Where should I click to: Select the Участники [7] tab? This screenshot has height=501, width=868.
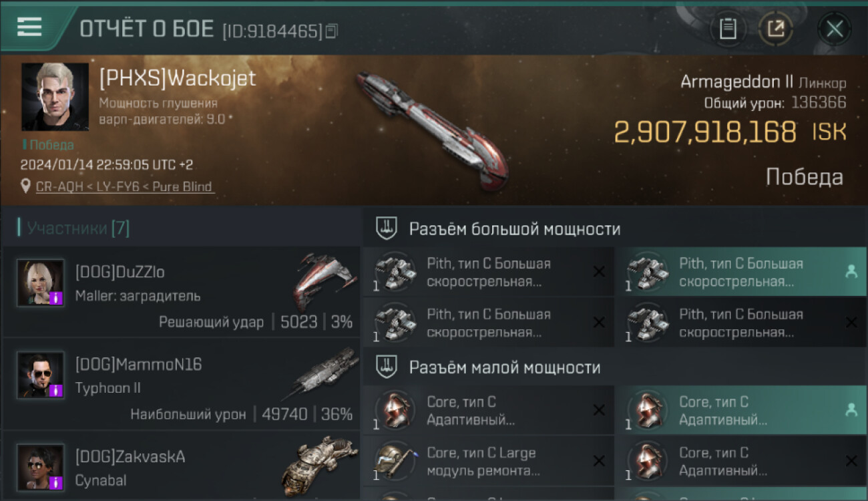point(78,228)
